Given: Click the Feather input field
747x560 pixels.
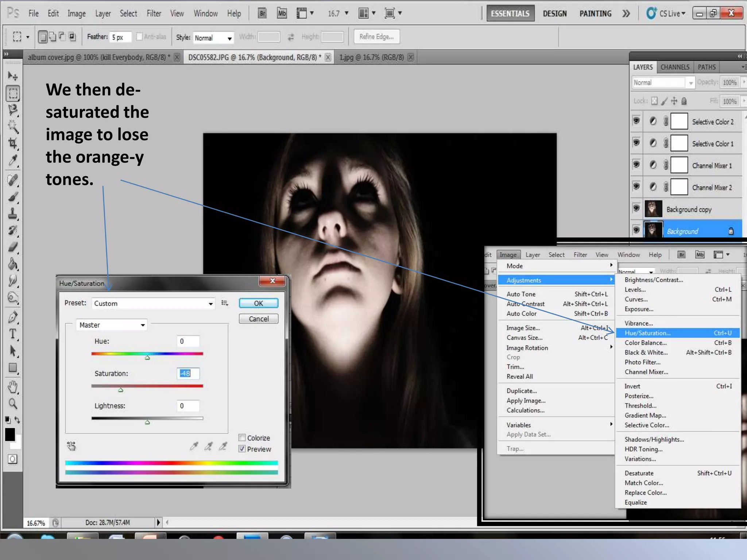Looking at the screenshot, I should (120, 37).
